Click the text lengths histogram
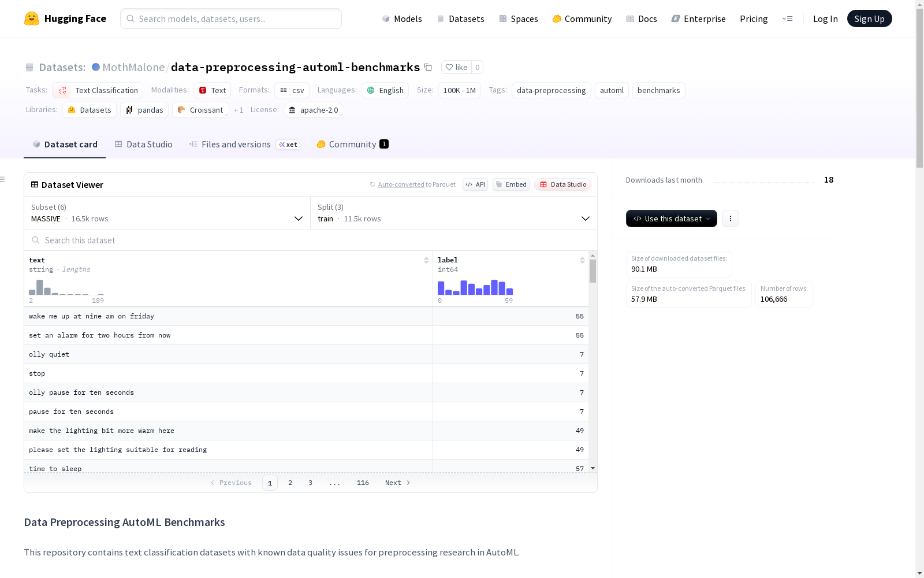The width and height of the screenshot is (924, 578). click(x=66, y=287)
